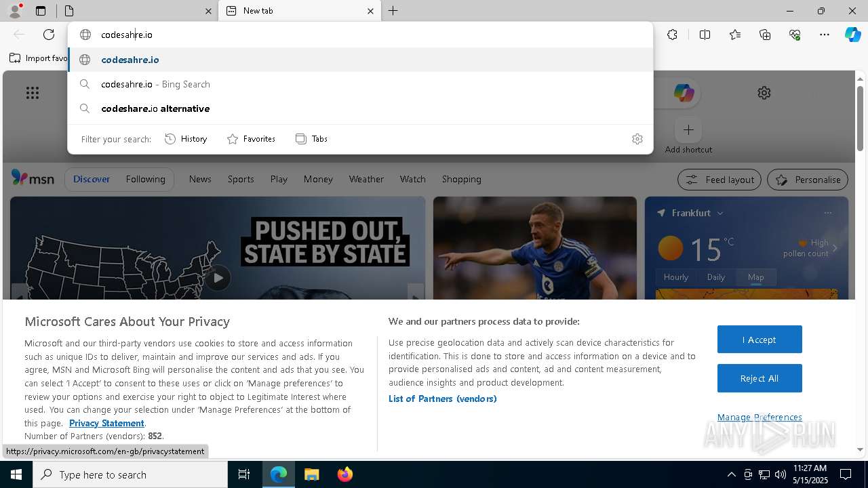Filter search by Favorites

[x=251, y=139]
